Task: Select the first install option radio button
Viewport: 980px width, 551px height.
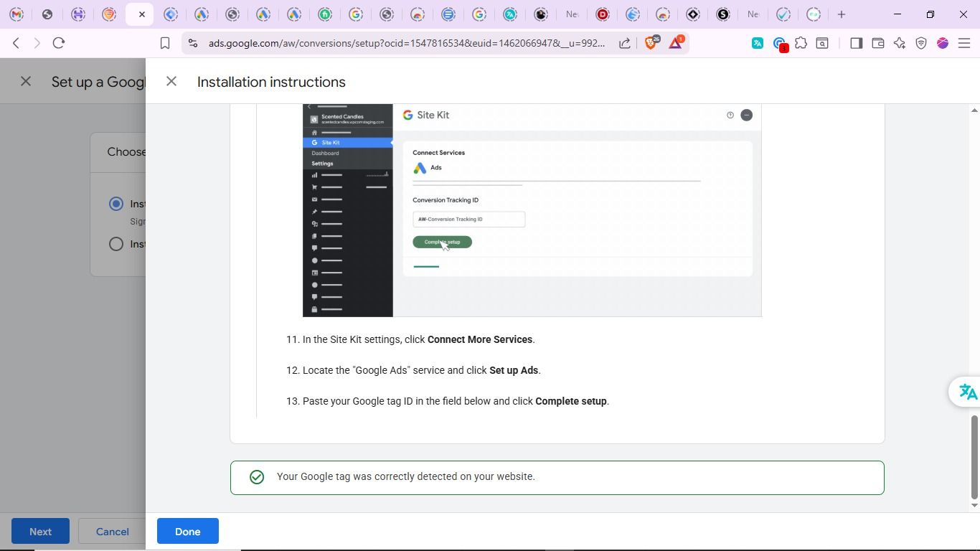Action: (116, 204)
